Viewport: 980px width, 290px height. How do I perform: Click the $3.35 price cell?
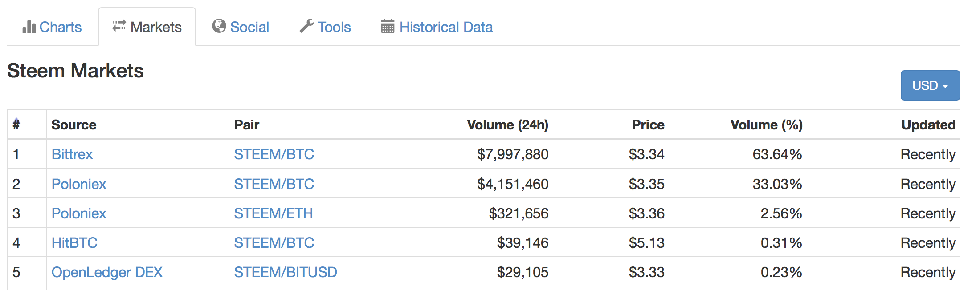[x=646, y=184]
